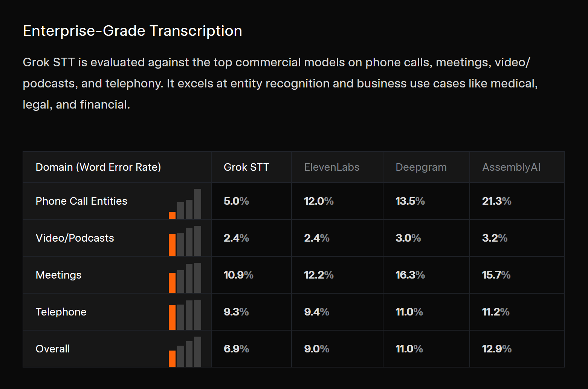Screen dimensions: 588x389
Task: Click the Meetings row label
Action: coord(58,275)
